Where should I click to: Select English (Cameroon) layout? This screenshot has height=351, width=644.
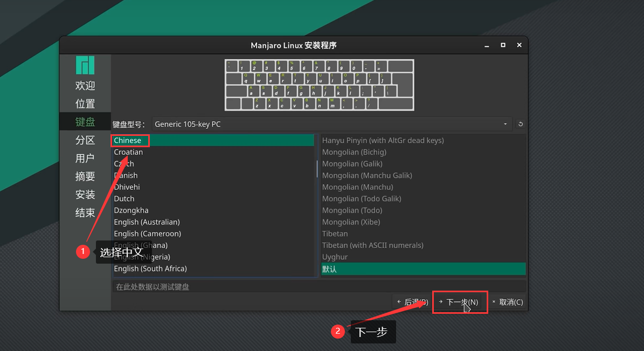pos(213,233)
